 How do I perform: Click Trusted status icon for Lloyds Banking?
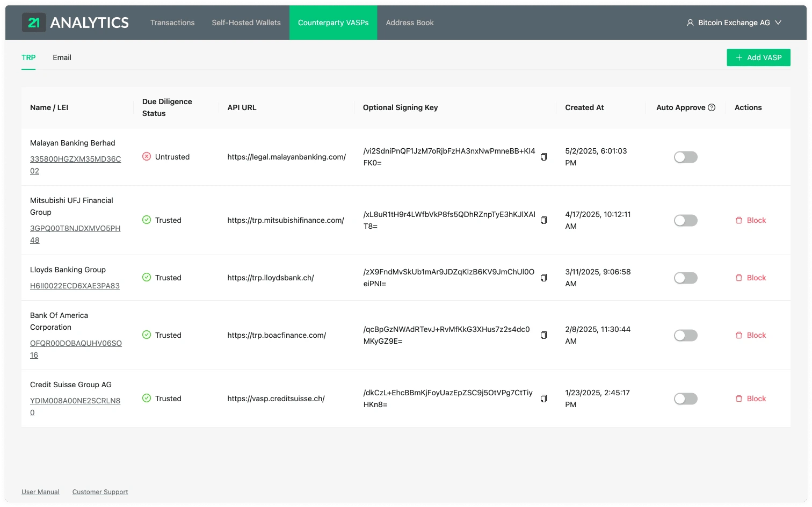(146, 277)
